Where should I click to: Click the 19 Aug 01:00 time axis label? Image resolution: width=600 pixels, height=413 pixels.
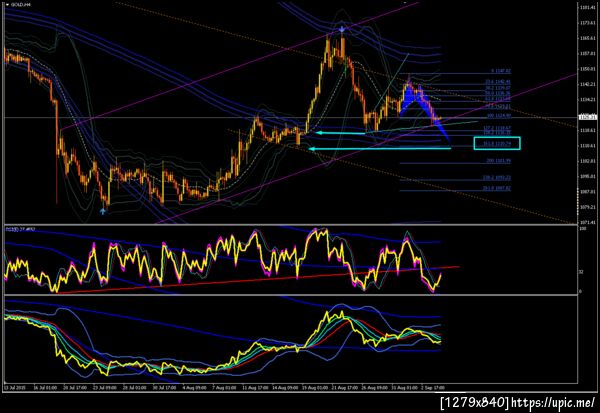click(315, 388)
